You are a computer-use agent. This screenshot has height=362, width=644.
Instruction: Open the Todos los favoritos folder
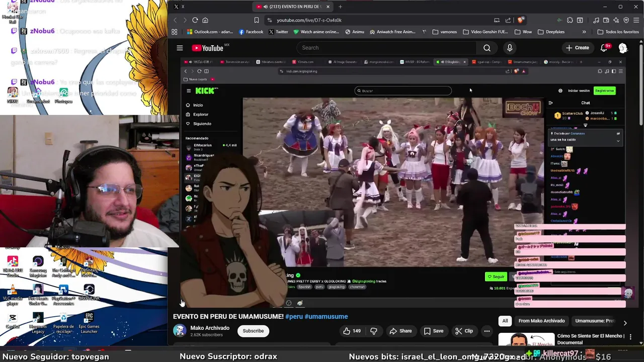(618, 32)
